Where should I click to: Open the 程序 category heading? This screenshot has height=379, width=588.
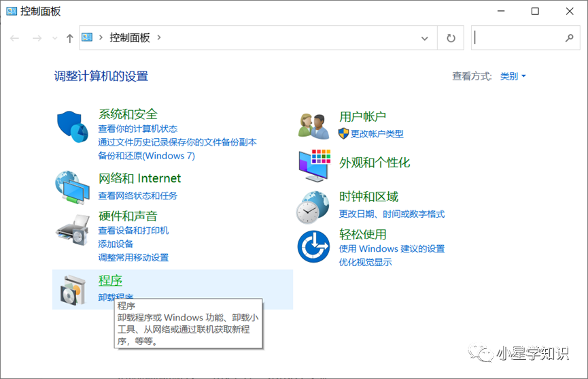point(110,280)
